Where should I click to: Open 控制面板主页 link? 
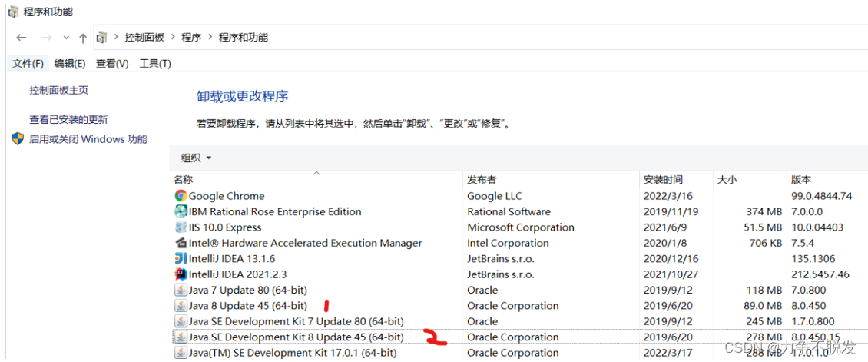coord(58,90)
